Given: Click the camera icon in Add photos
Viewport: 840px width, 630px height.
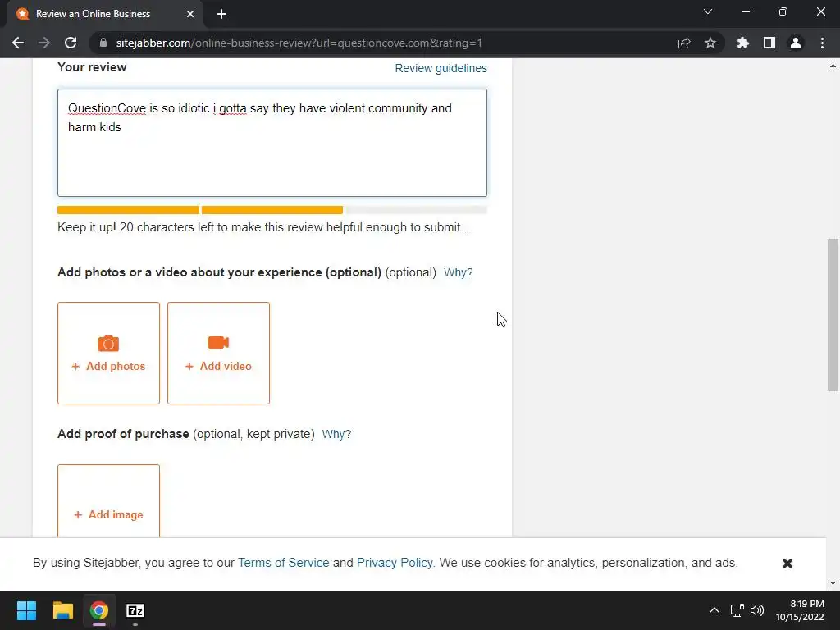Looking at the screenshot, I should point(108,344).
